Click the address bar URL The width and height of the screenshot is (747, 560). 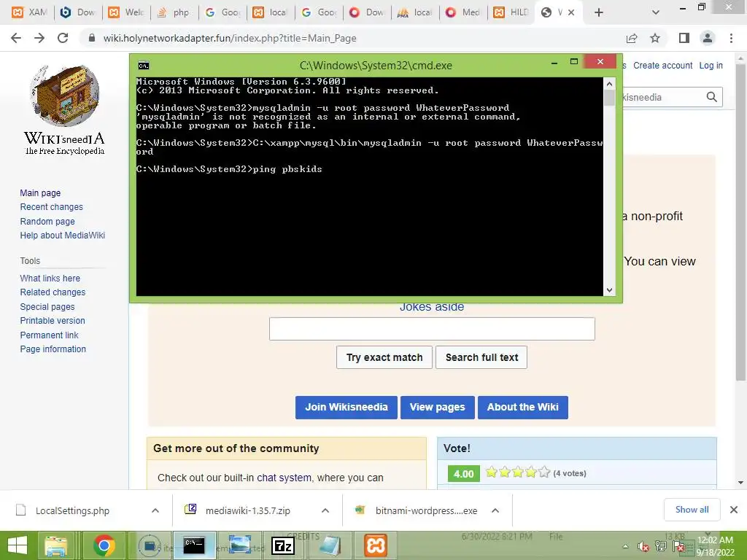coord(230,38)
